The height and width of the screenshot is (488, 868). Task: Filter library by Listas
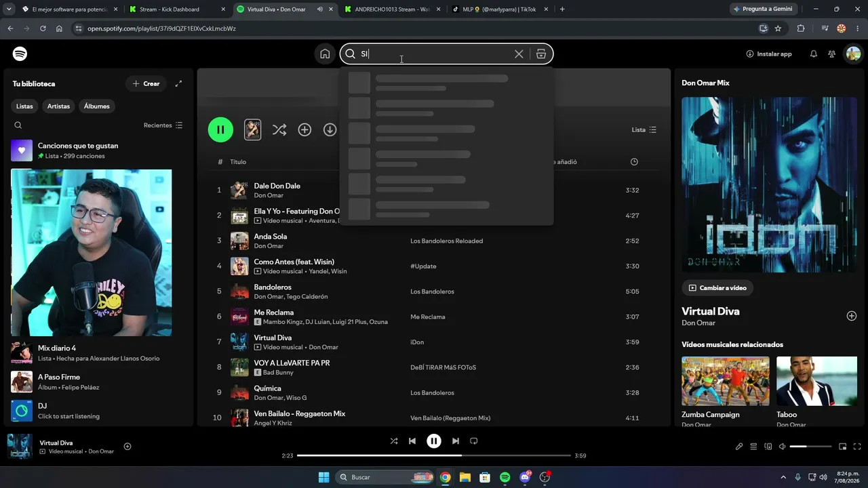click(x=24, y=106)
